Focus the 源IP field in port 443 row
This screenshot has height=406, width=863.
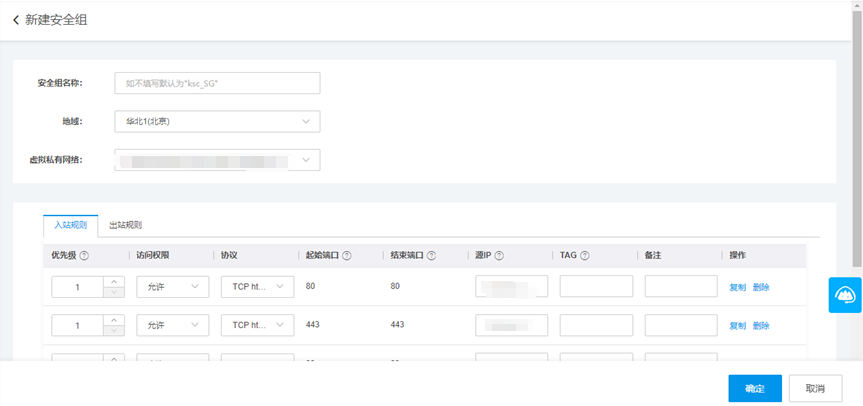512,325
